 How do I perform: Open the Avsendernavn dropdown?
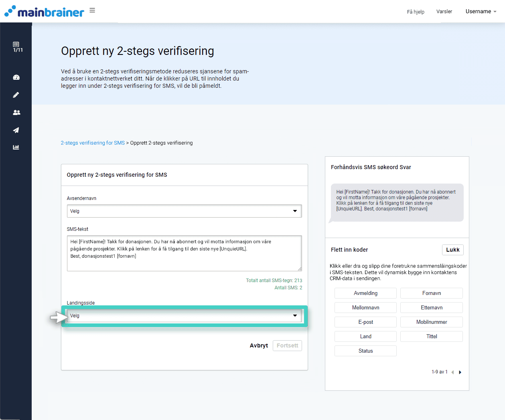[x=184, y=211]
